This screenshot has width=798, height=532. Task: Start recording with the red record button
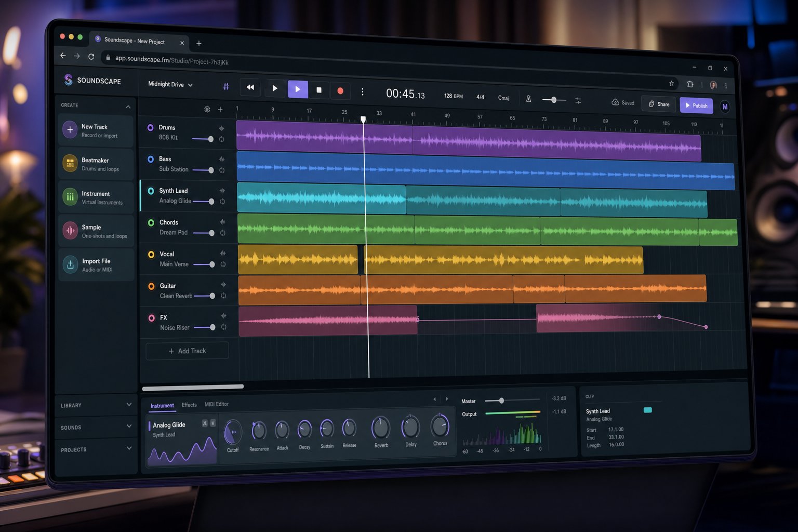click(340, 91)
